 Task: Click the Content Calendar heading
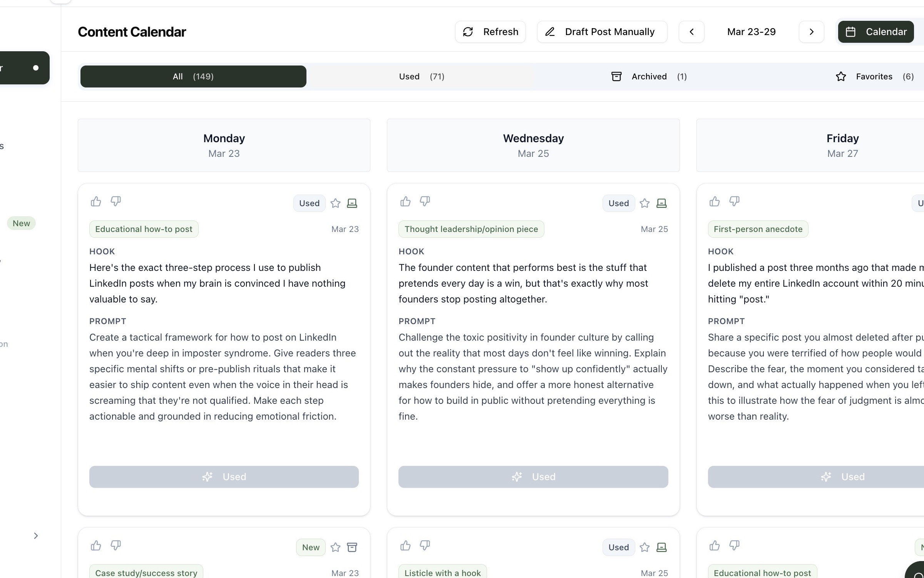(x=132, y=32)
